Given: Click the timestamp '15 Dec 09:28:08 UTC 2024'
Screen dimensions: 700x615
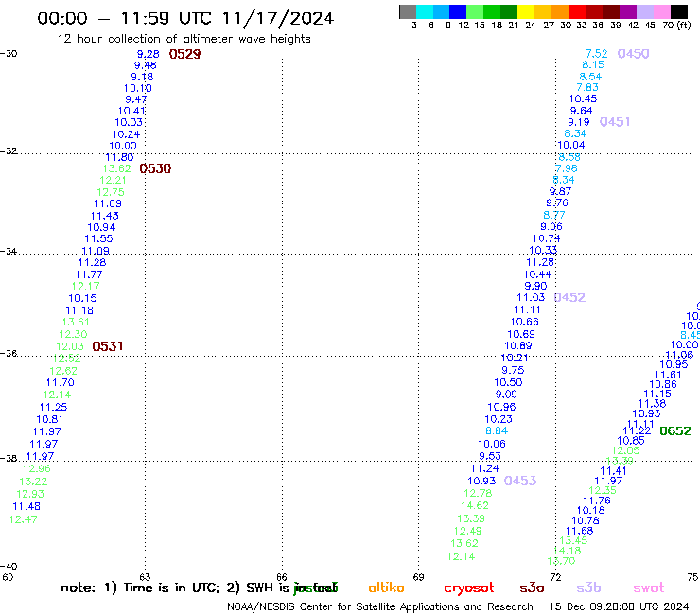Looking at the screenshot, I should tap(619, 606).
